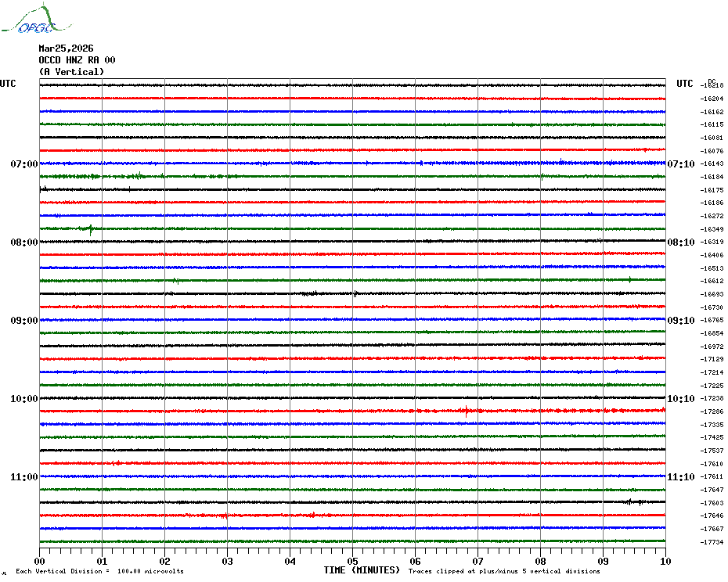
Task: Click the 11:00 time label
Action: 24,477
